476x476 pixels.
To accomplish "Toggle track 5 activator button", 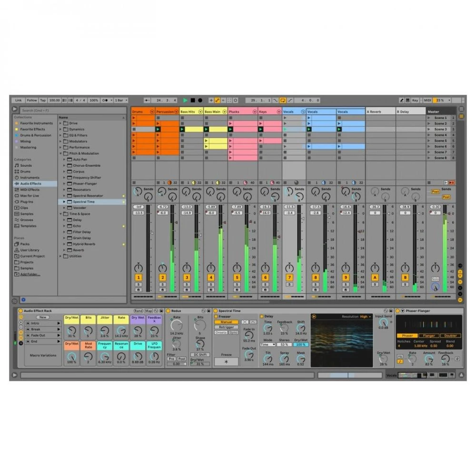I will 237,278.
